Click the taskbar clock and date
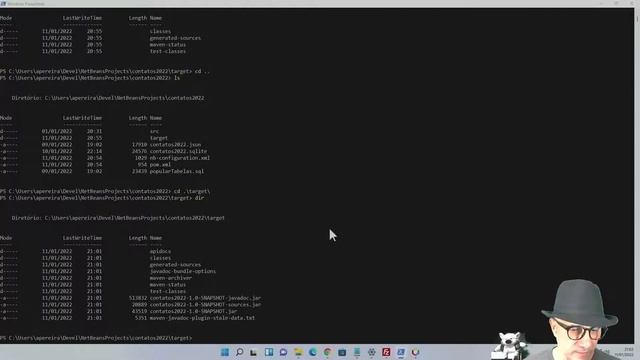 (x=624, y=352)
